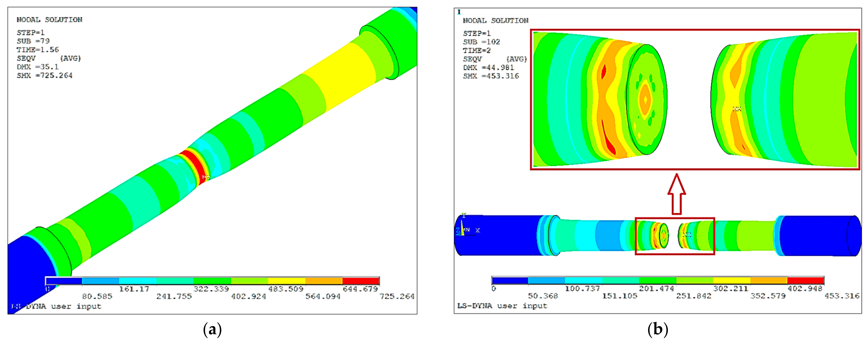Click the TIME=1.56 label
This screenshot has width=868, height=344.
point(38,50)
